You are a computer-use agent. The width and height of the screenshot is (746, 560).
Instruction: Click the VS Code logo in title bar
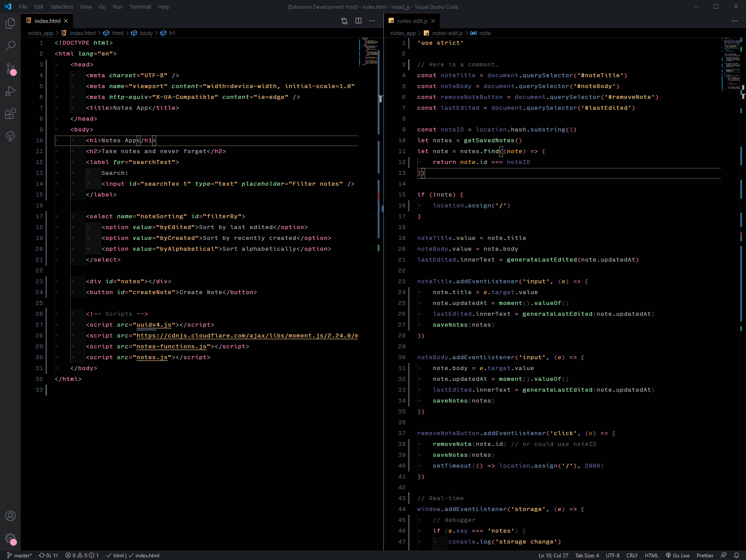8,7
